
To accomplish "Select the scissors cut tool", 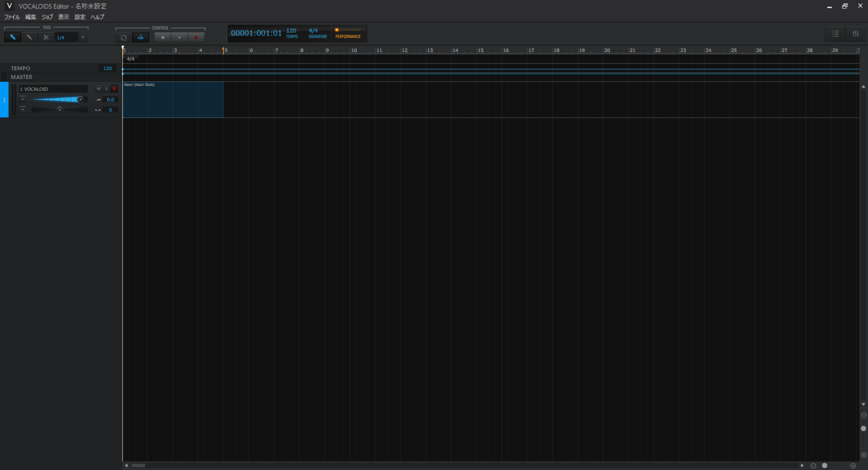I will coord(46,37).
